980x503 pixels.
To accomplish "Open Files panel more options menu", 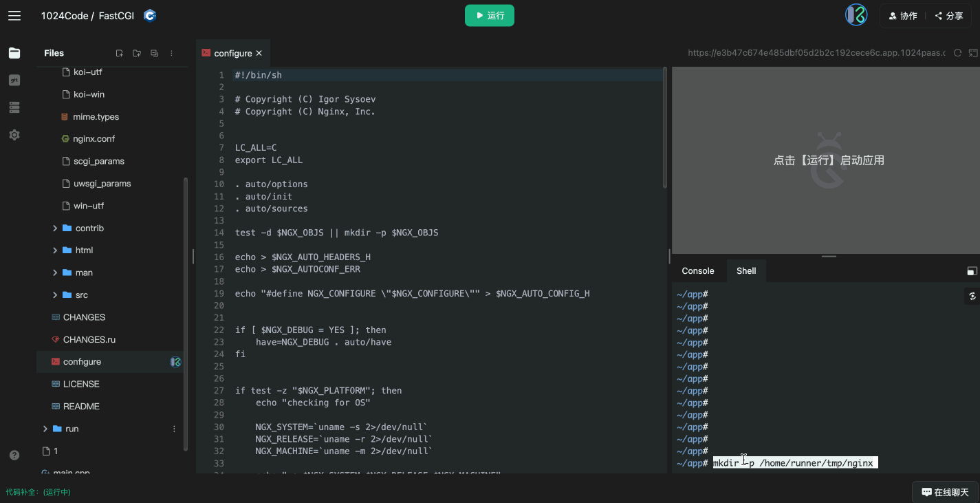I will coord(172,53).
